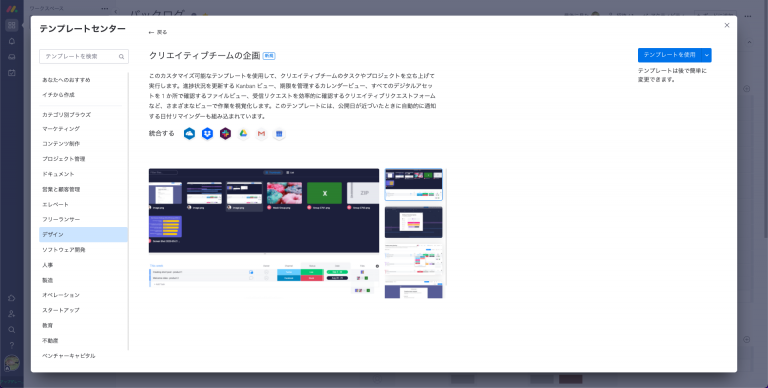This screenshot has height=388, width=768.
Task: Select ドキュメント category
Action: [x=58, y=174]
